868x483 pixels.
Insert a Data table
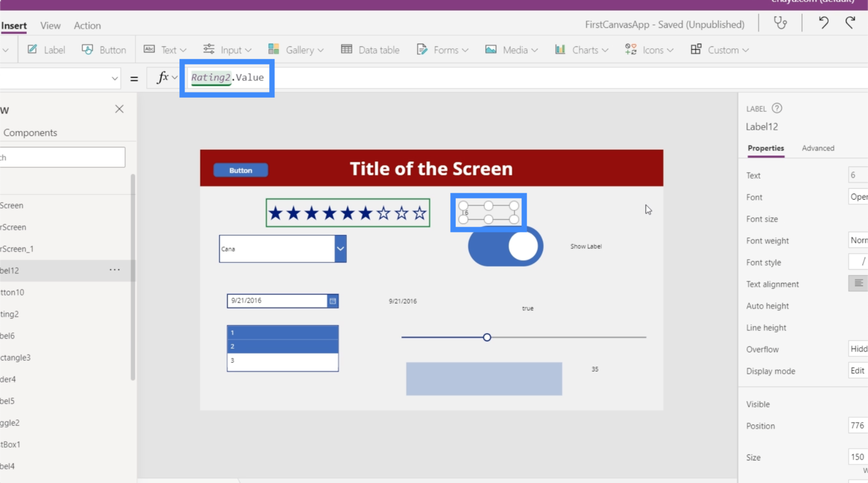click(370, 50)
